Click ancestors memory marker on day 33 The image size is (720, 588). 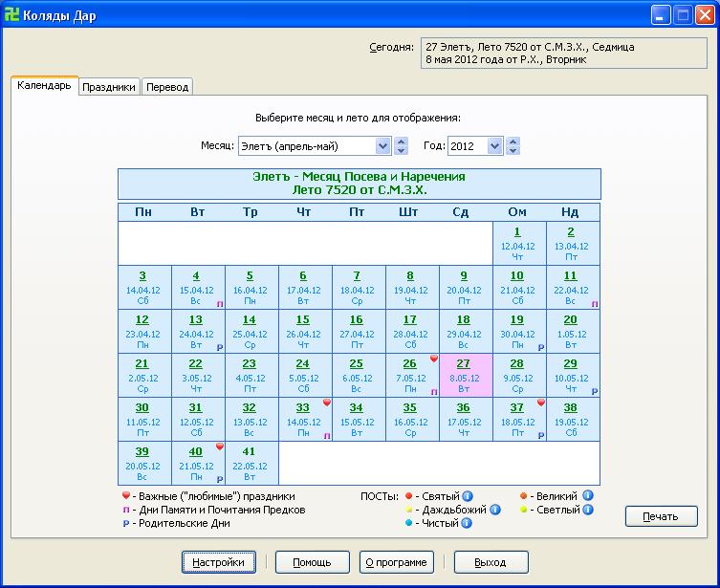click(327, 436)
